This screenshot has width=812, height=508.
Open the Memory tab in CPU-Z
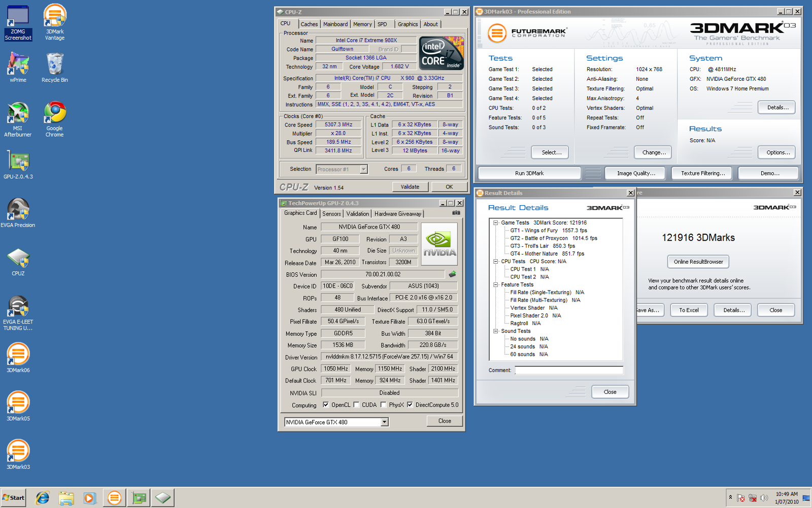click(x=362, y=24)
